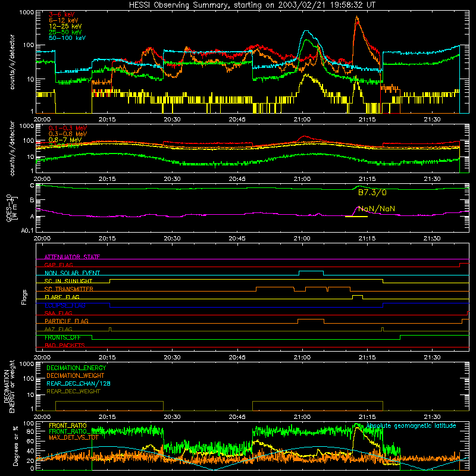Select the SAA_FLAG label

pos(58,313)
